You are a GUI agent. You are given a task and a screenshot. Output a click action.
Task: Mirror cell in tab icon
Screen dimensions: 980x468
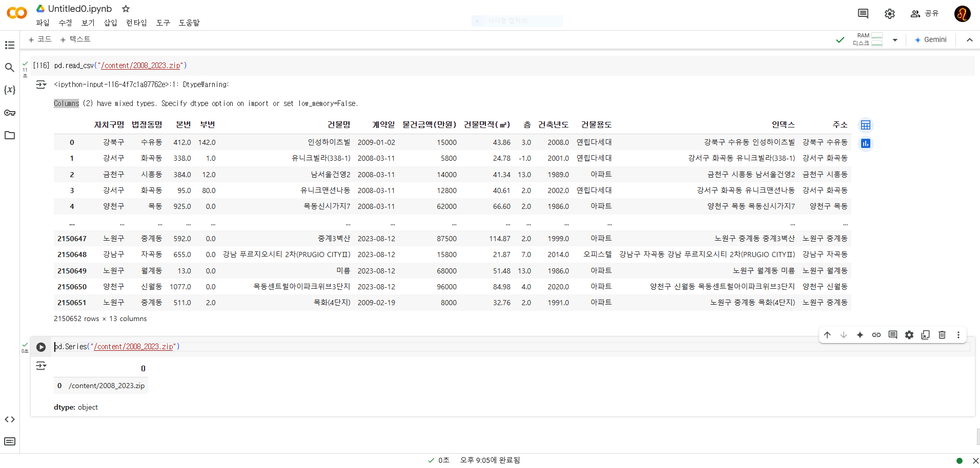pyautogui.click(x=926, y=335)
